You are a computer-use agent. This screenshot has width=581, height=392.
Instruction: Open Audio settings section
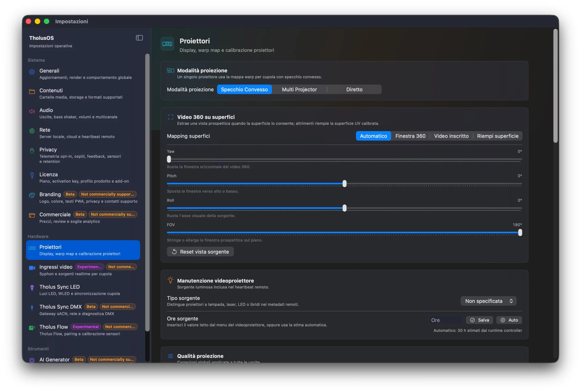[x=83, y=113]
